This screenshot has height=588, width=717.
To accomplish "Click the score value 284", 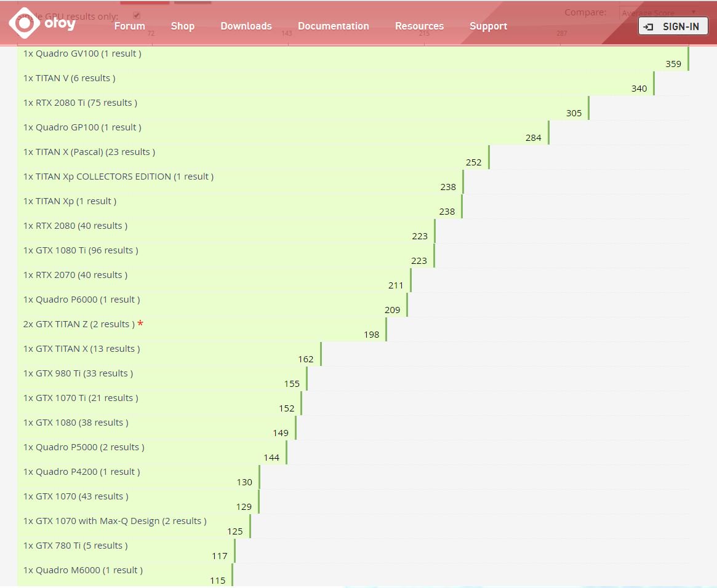I will coord(533,138).
